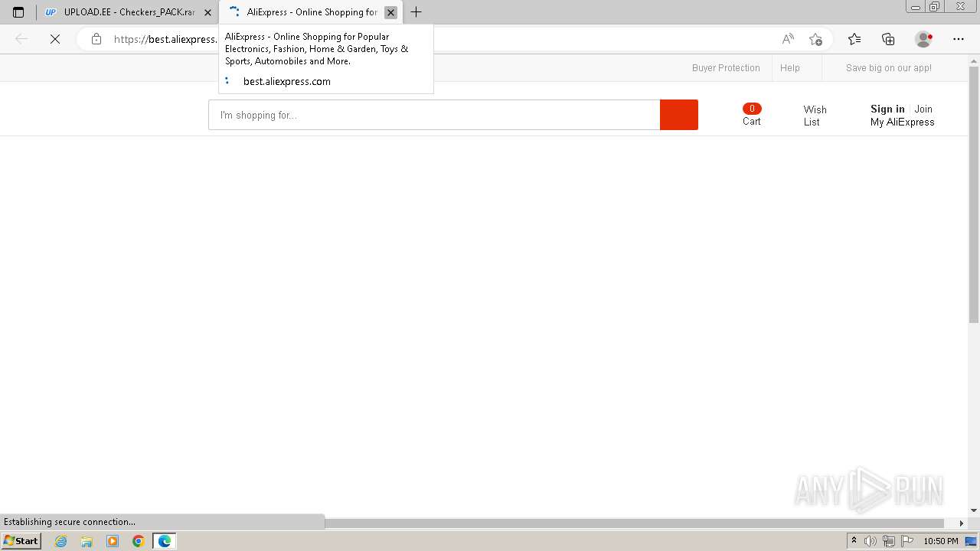Click the red search button
Screen dimensions: 980x551
pyautogui.click(x=679, y=115)
